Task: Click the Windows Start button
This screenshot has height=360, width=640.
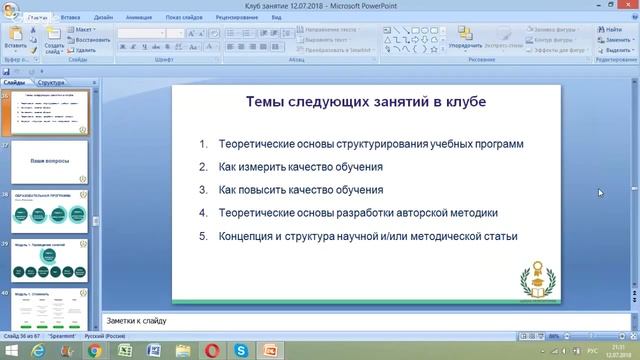Action: (x=11, y=351)
